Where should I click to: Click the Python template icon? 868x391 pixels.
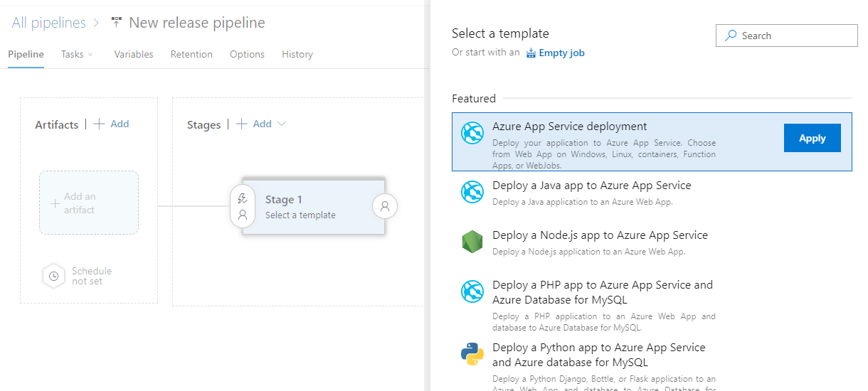tap(472, 354)
